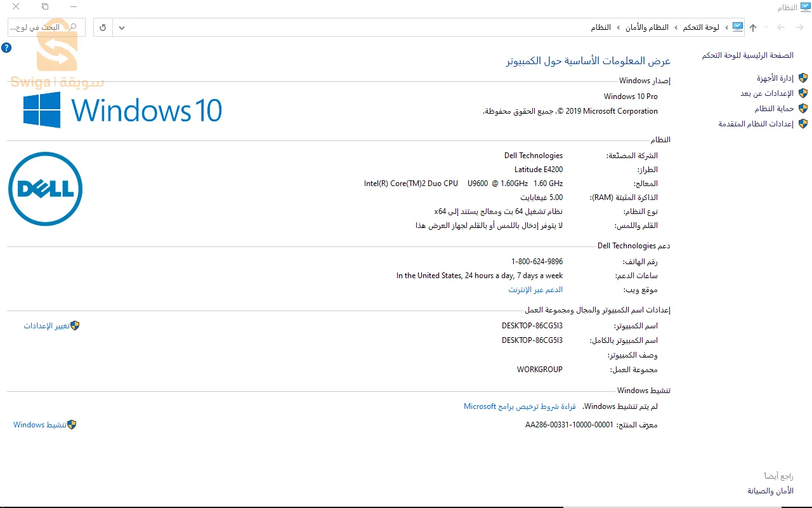Image resolution: width=812 pixels, height=508 pixels.
Task: Click النظام in the breadcrumb path
Action: coord(601,27)
